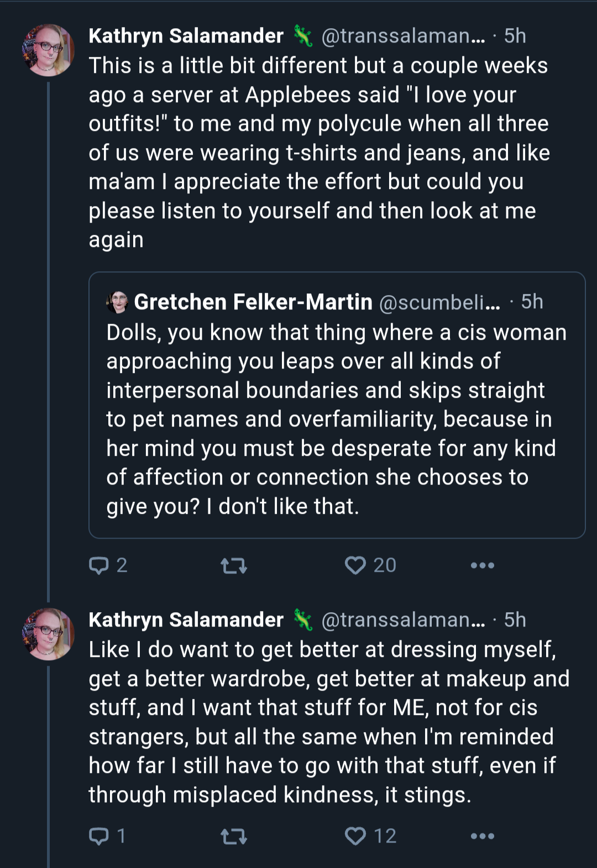Like the tweet with 12 likes
597x868 pixels.
370,836
